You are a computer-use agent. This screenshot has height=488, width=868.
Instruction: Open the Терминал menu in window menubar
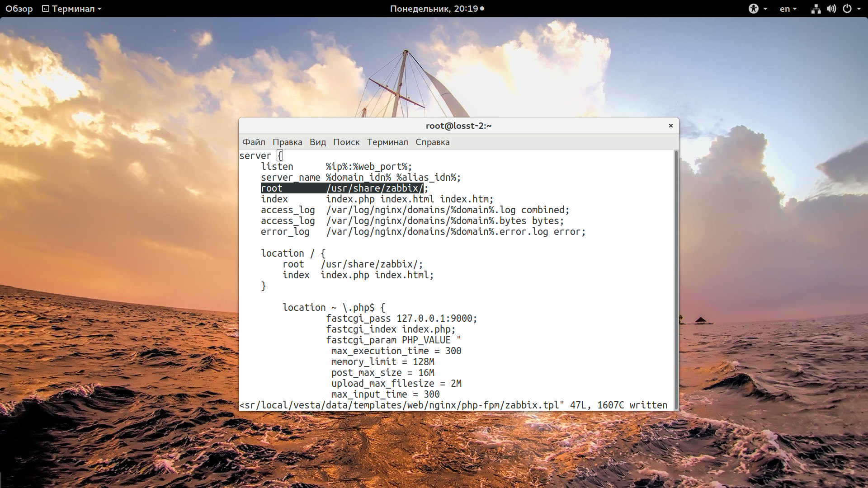click(x=387, y=142)
